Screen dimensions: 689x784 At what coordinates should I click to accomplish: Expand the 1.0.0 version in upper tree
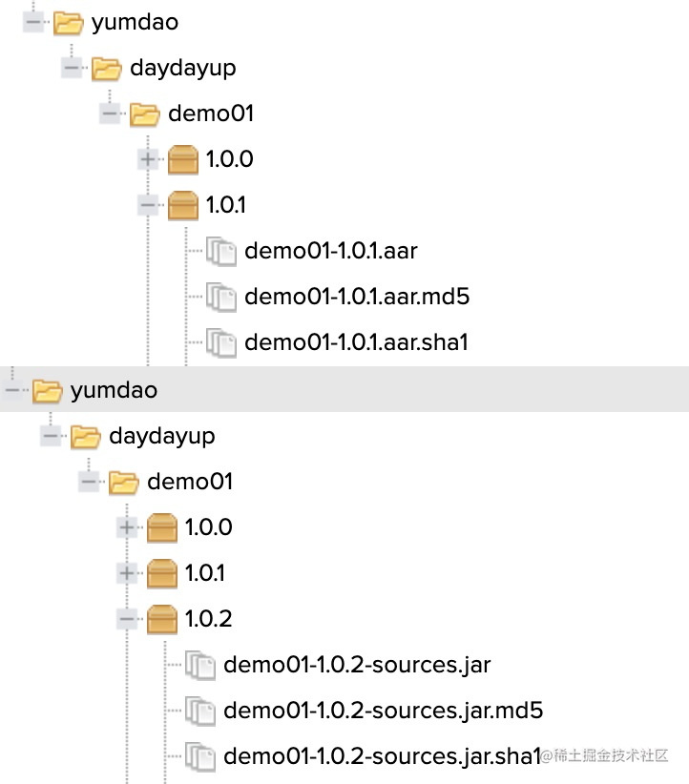click(147, 159)
